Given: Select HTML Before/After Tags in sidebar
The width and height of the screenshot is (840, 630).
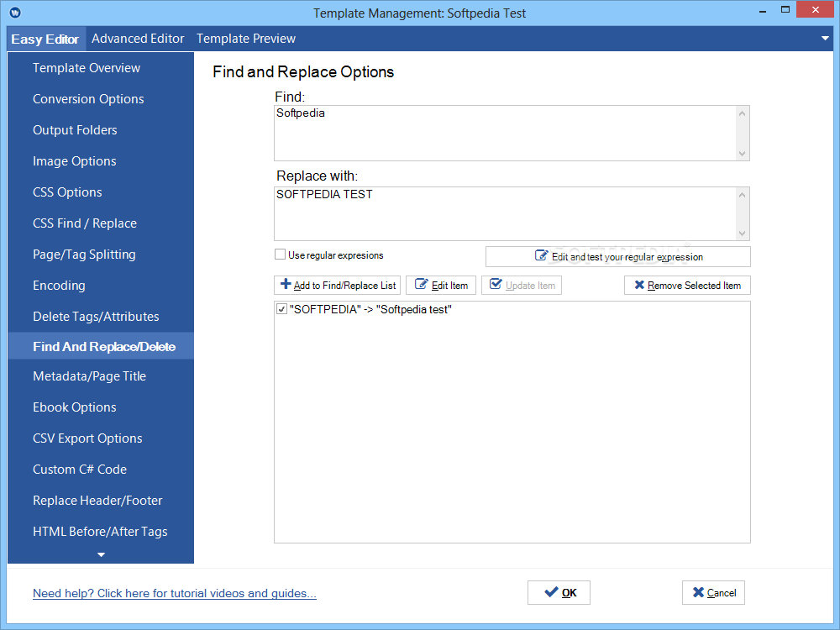Looking at the screenshot, I should pyautogui.click(x=101, y=532).
